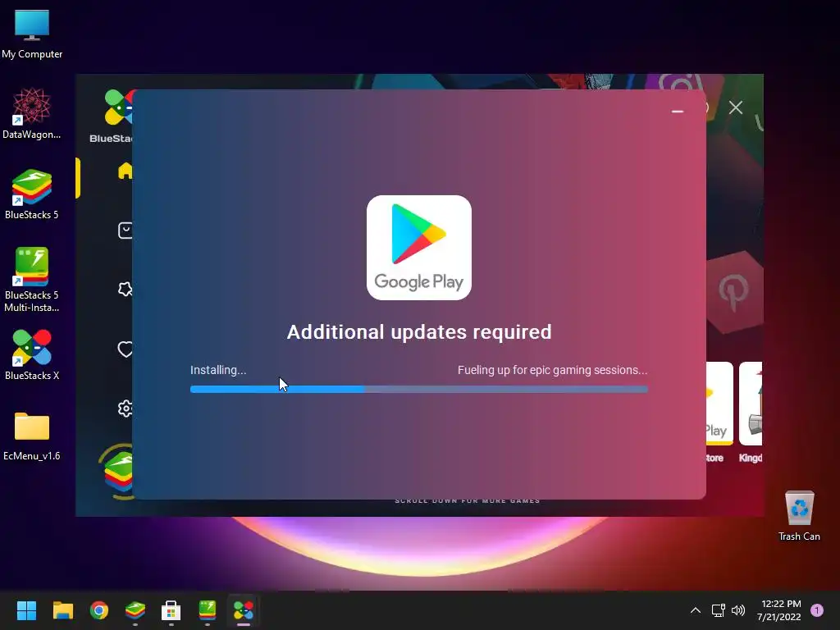Click the 'Installing...' status text
840x630 pixels.
218,370
